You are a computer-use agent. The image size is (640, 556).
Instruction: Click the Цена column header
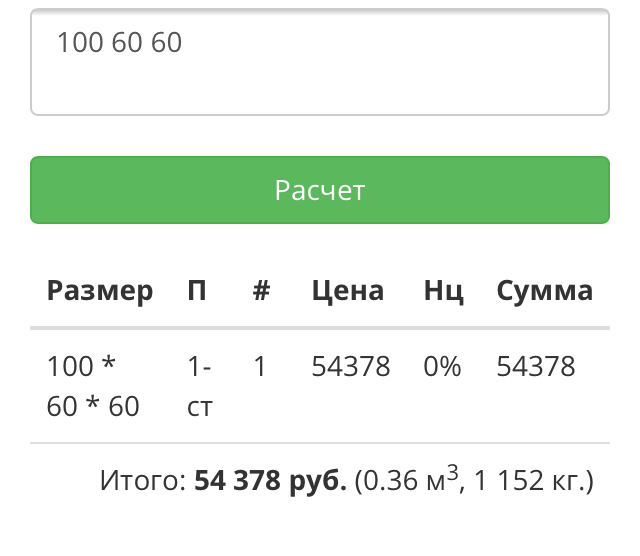coord(347,291)
